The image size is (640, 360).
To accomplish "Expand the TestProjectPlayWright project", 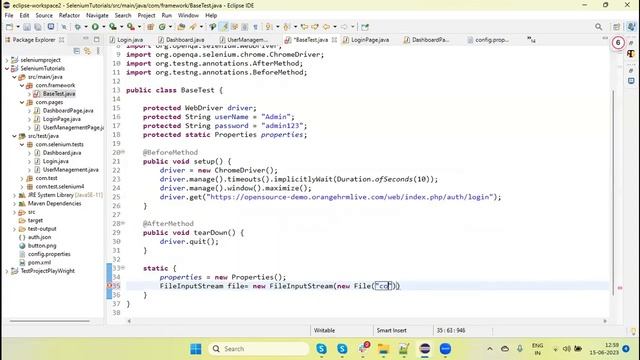I will tap(7, 271).
